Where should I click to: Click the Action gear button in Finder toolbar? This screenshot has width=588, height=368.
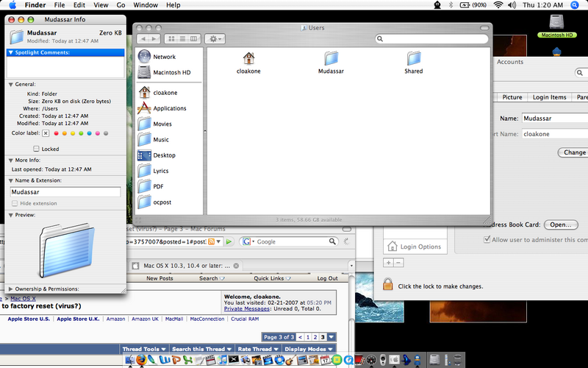click(x=215, y=39)
